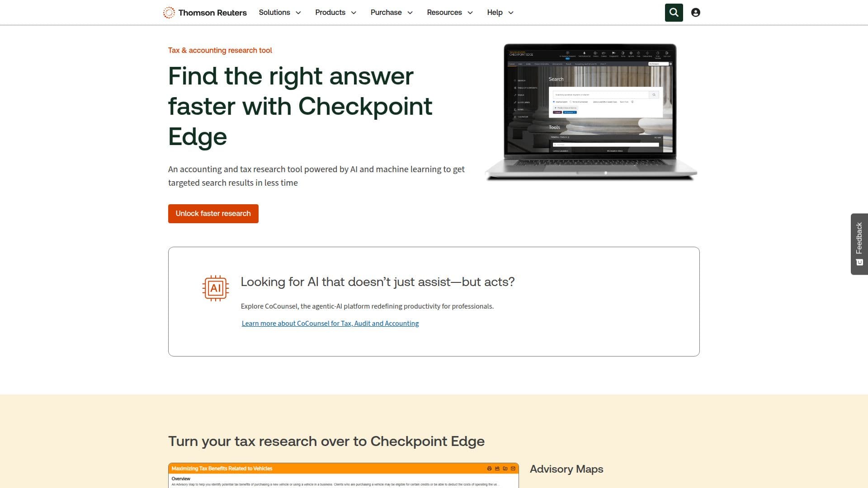
Task: Click the folder icon in Advisory Map header
Action: (505, 469)
